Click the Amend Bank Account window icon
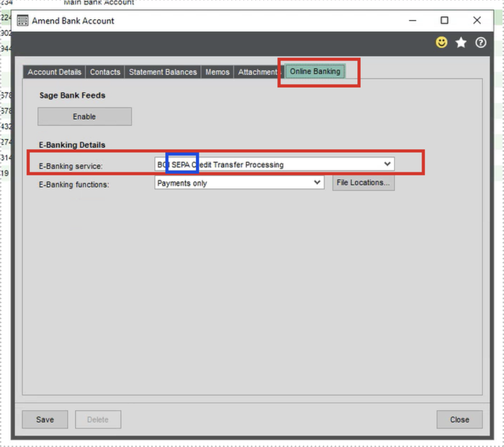Screen dimensions: 504x447 (22, 20)
